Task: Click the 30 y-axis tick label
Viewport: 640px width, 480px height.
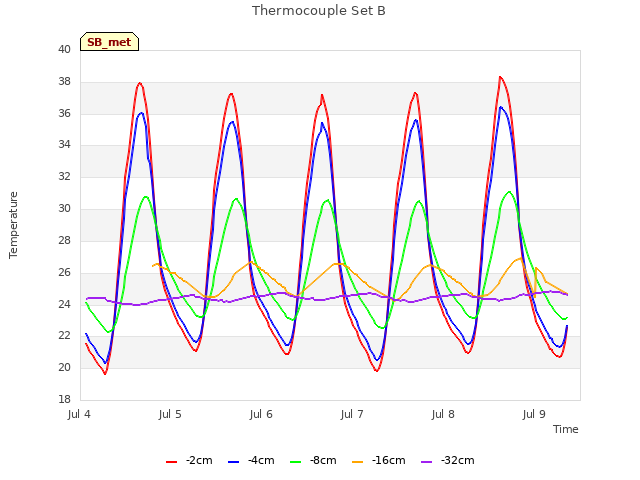Action: tap(64, 208)
